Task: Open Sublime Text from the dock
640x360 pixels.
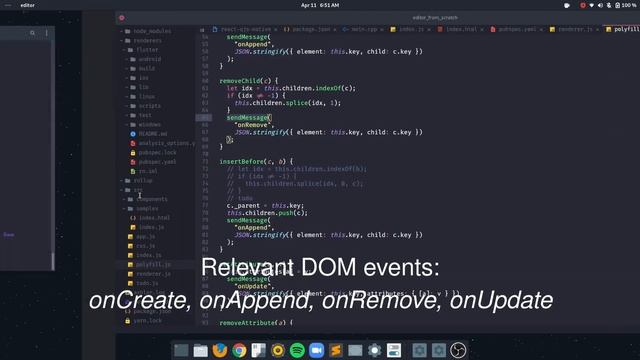Action: pyautogui.click(x=336, y=350)
